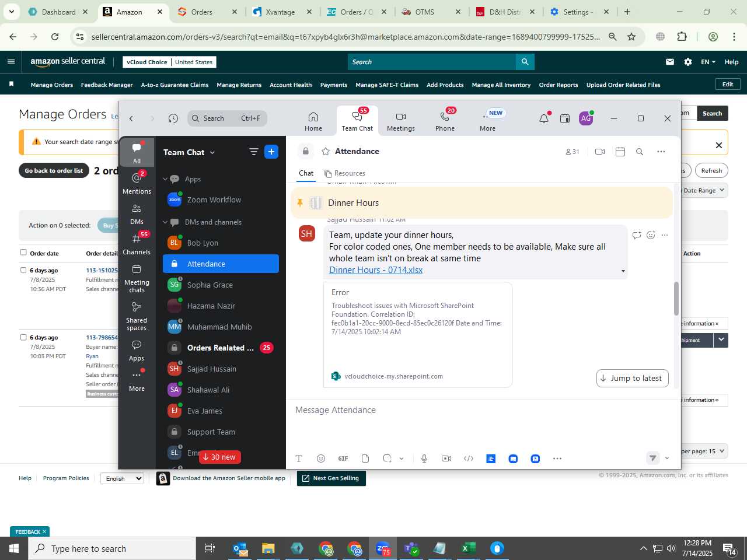The height and width of the screenshot is (560, 747).
Task: Open Sophia Grace chat
Action: pos(221,285)
